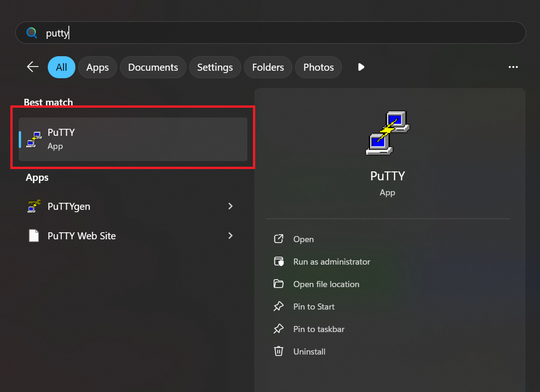Screen dimensions: 540x392
Task: Go back using the left arrow
Action: click(x=32, y=67)
